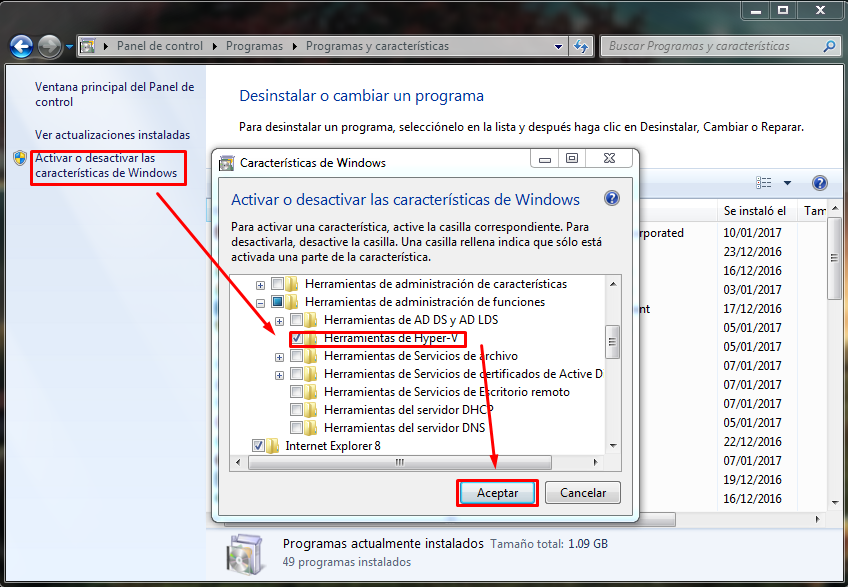This screenshot has height=587, width=848.
Task: Click the features tree vertical scrollbar thumb
Action: (x=613, y=342)
